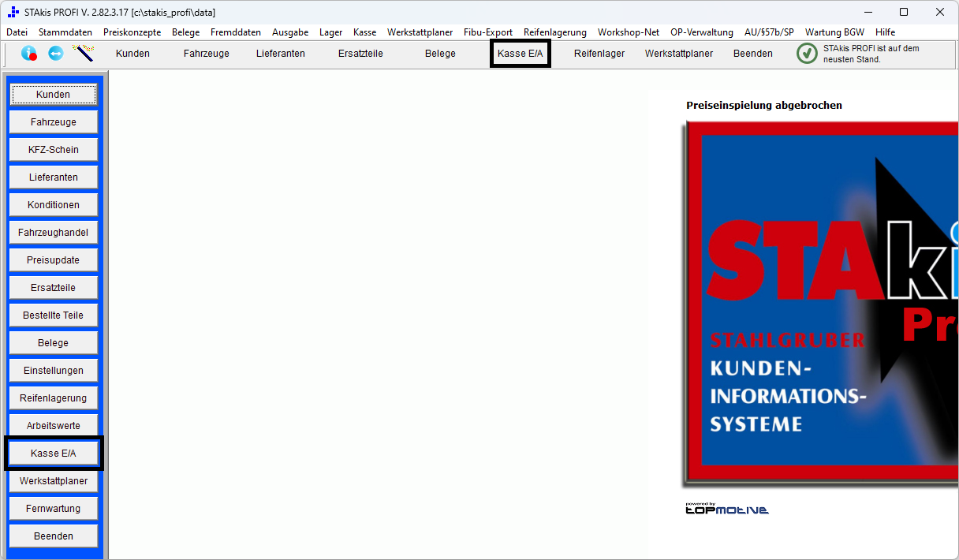Click the Ersatzteile sidebar button

click(x=54, y=288)
